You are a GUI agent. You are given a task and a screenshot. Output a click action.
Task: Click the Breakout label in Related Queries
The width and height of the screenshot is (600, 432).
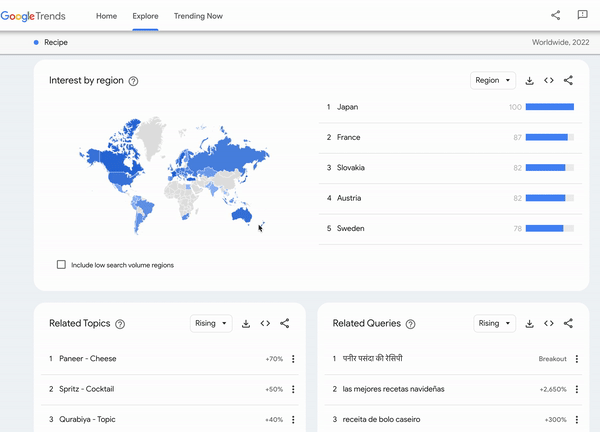point(553,359)
